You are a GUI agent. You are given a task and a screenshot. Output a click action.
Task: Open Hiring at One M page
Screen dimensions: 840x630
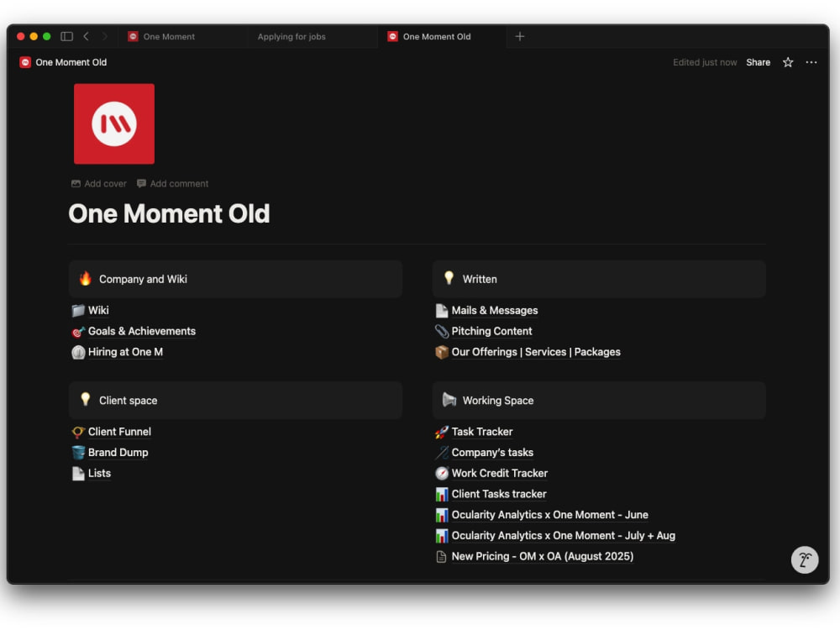click(125, 352)
